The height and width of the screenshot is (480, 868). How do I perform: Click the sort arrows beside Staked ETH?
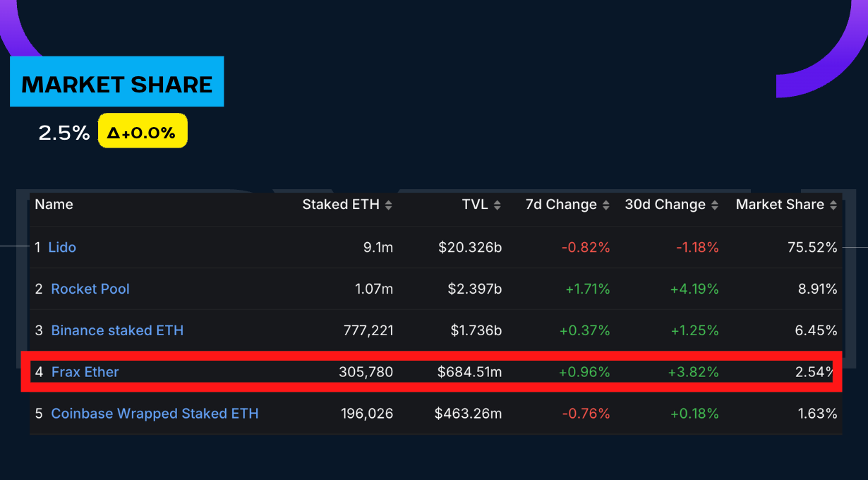[x=389, y=205]
